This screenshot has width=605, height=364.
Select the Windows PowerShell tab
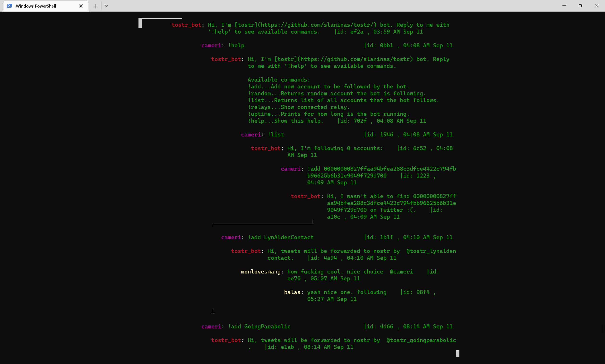point(46,6)
